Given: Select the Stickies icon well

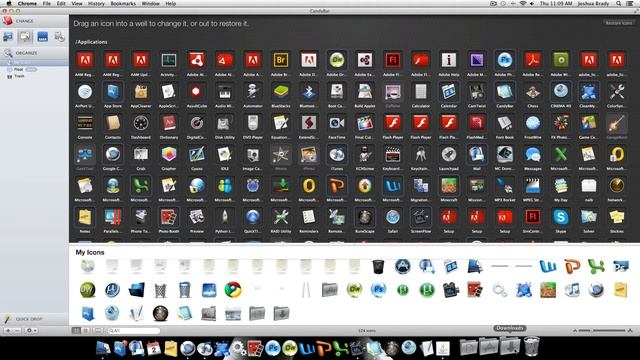Looking at the screenshot, I should 617,217.
